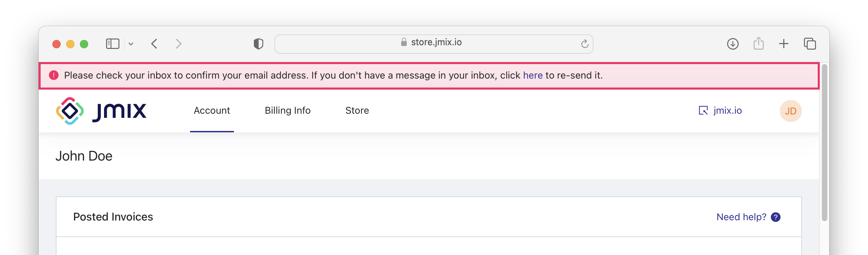
Task: Expand sidebar options dropdown chevron
Action: tap(131, 44)
